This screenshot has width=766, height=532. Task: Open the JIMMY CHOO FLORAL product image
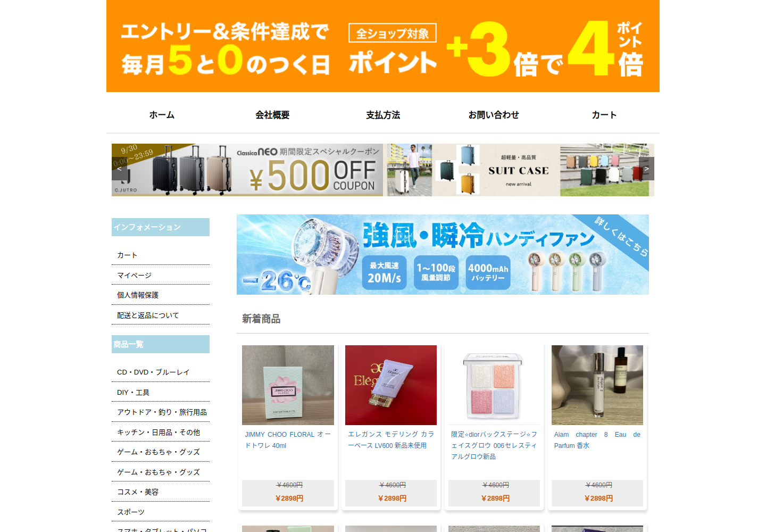pos(288,385)
